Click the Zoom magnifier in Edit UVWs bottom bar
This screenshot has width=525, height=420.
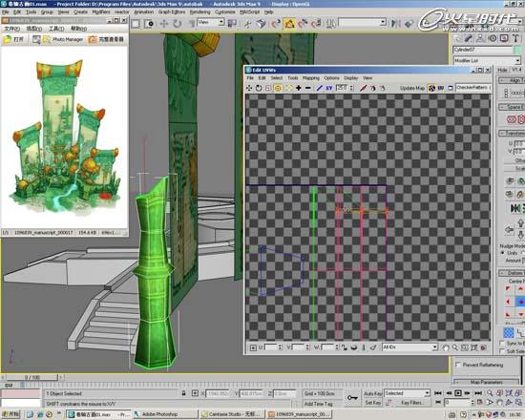pyautogui.click(x=455, y=347)
